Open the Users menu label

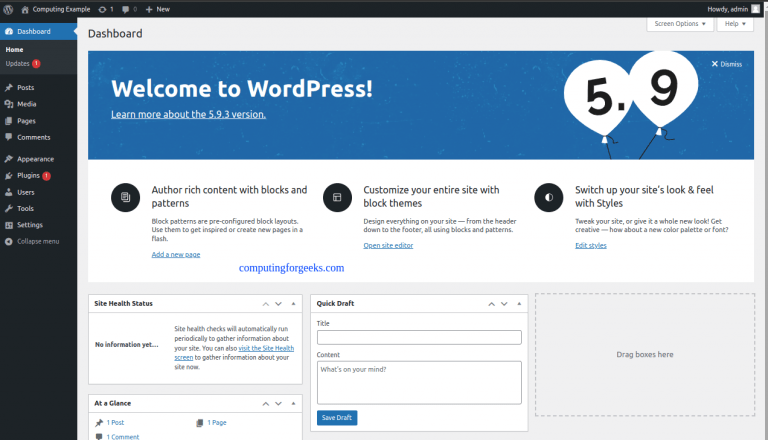point(25,192)
